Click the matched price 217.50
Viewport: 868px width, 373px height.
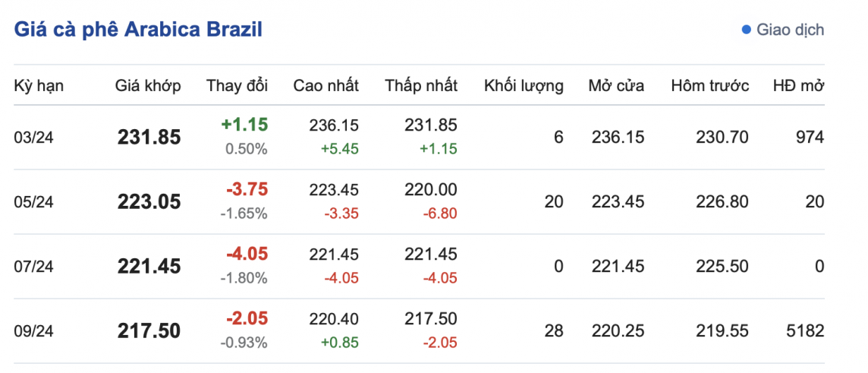tap(149, 331)
